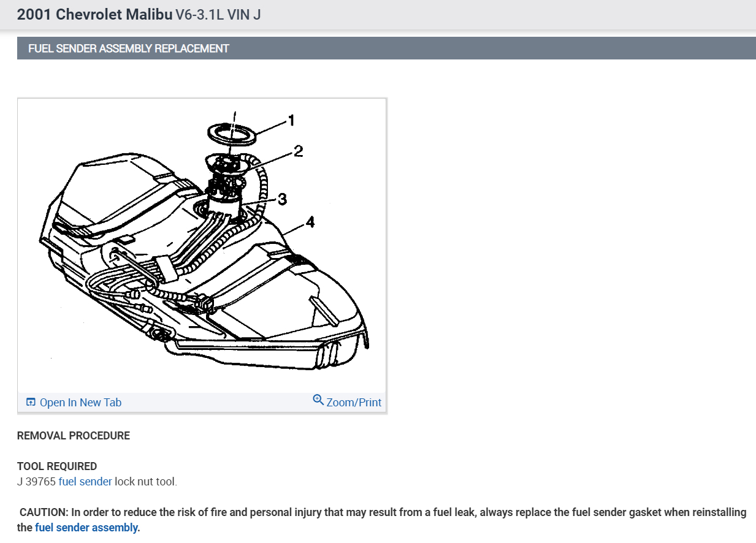Click the Zoom/Print link
The width and height of the screenshot is (756, 543).
click(x=354, y=403)
